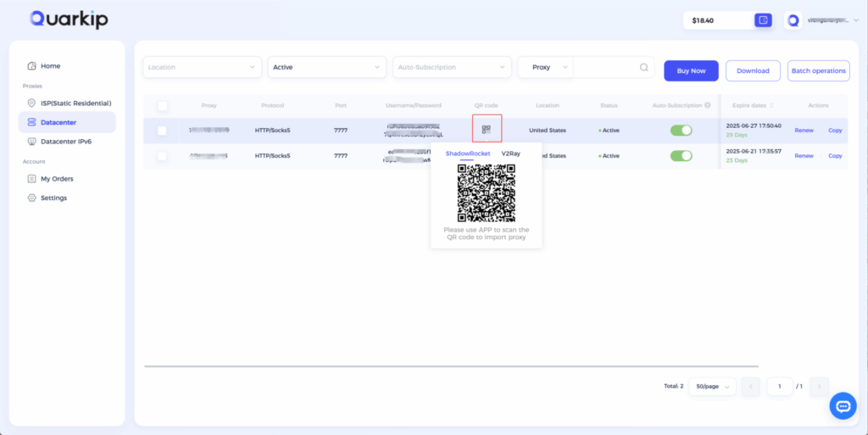Open Batch operations
Image resolution: width=868 pixels, height=435 pixels.
pyautogui.click(x=818, y=71)
